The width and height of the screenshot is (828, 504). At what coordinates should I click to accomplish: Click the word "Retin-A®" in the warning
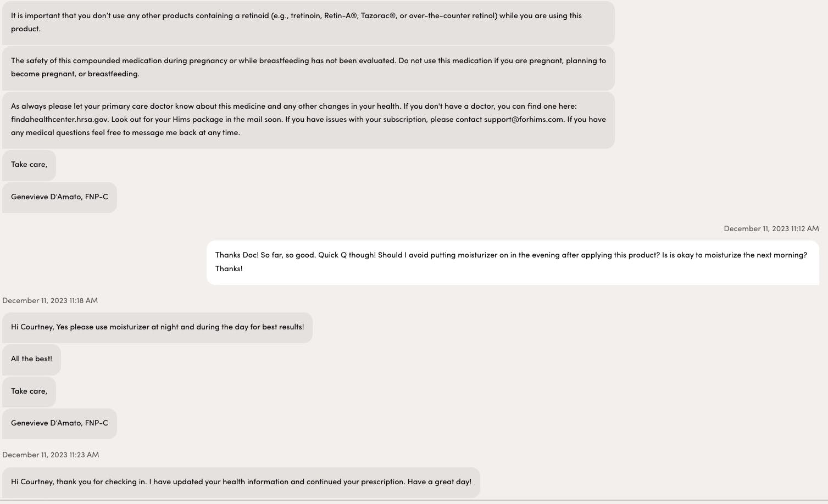[340, 16]
